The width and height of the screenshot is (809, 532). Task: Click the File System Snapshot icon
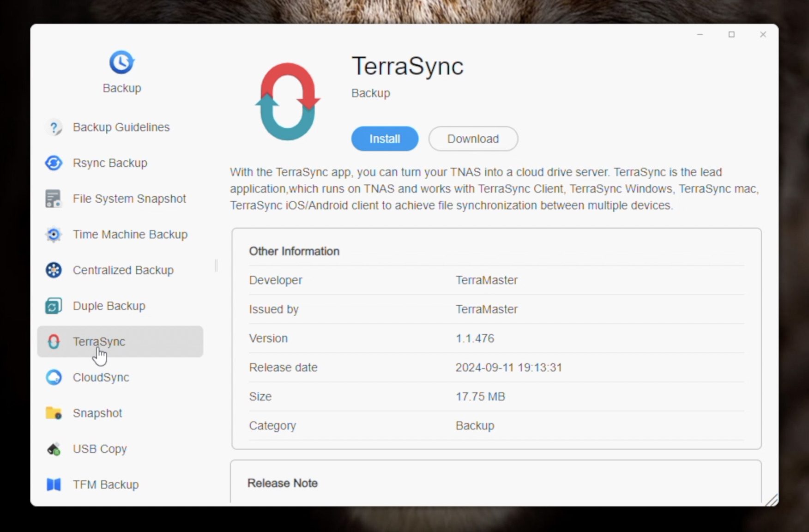53,199
